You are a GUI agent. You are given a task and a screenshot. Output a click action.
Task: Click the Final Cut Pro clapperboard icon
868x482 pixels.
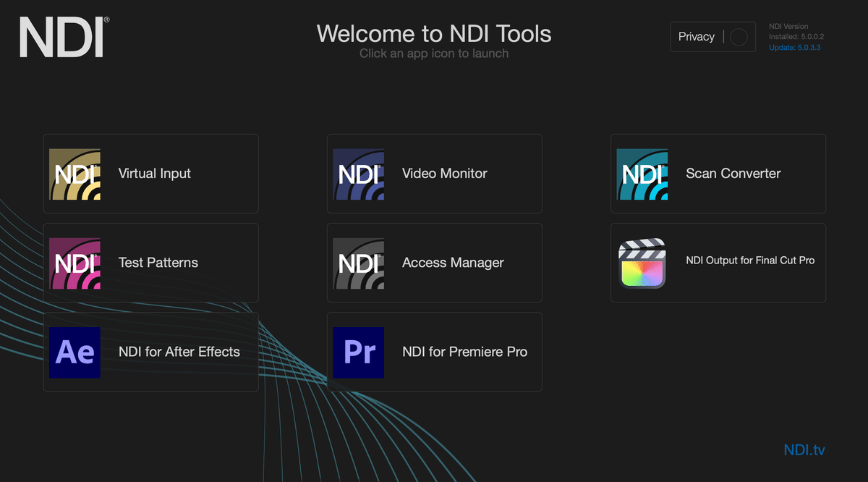click(642, 263)
